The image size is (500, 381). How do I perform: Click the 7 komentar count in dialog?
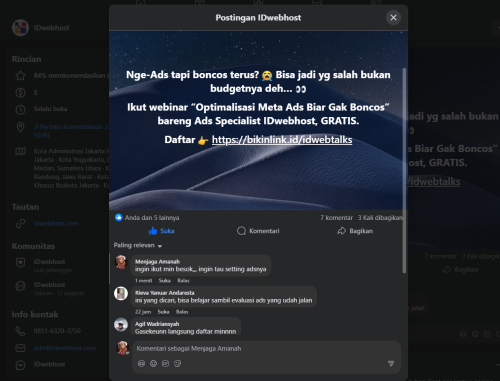[336, 218]
